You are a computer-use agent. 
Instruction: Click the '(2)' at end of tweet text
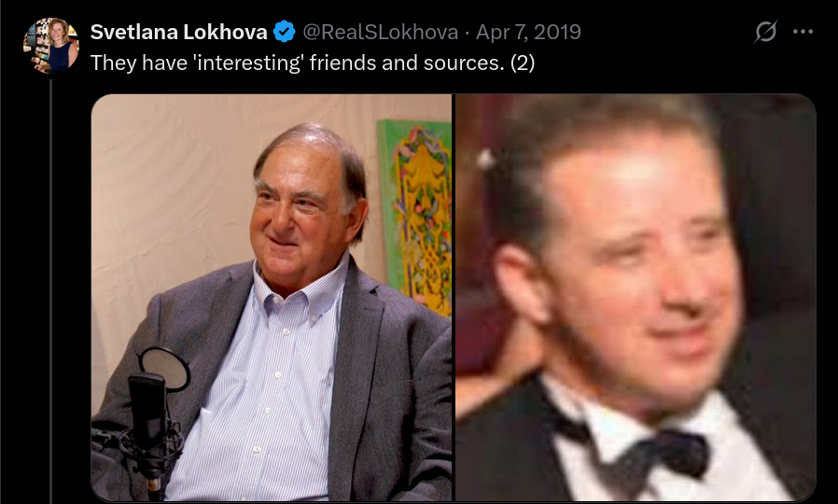coord(523,63)
